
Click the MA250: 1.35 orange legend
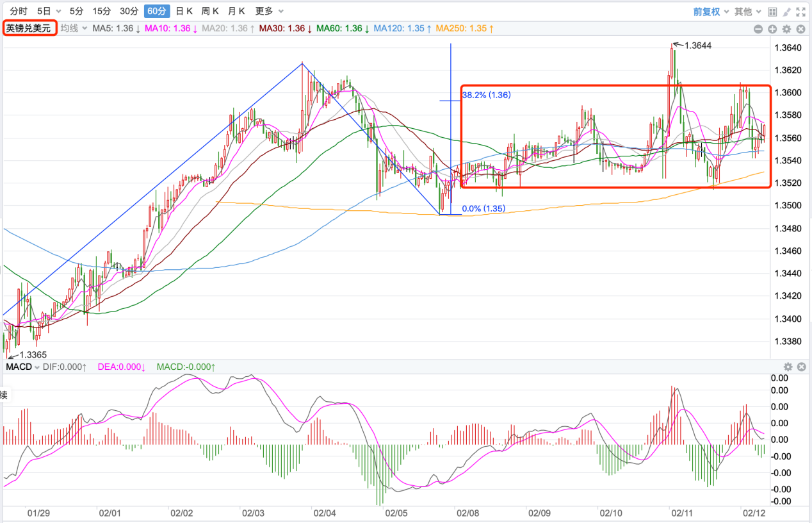pos(465,28)
